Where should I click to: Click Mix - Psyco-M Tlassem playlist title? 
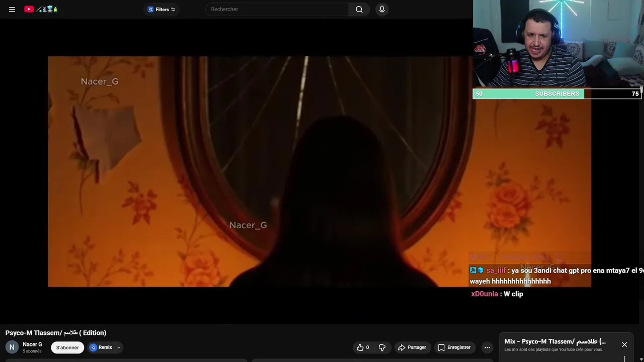(555, 341)
